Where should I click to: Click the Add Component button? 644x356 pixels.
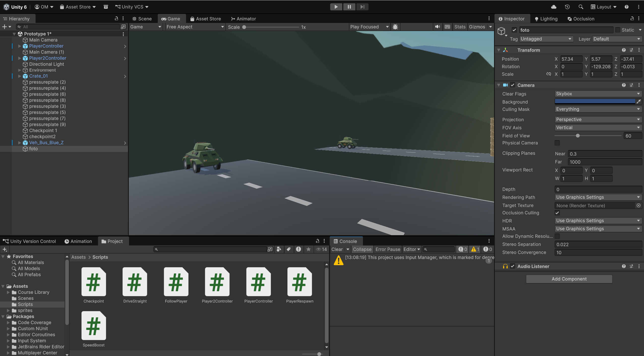click(569, 279)
